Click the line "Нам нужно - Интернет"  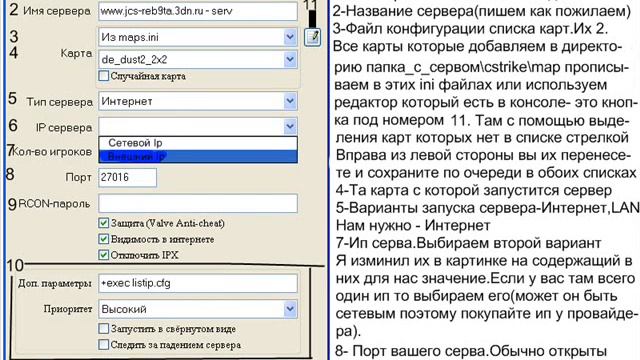413,225
